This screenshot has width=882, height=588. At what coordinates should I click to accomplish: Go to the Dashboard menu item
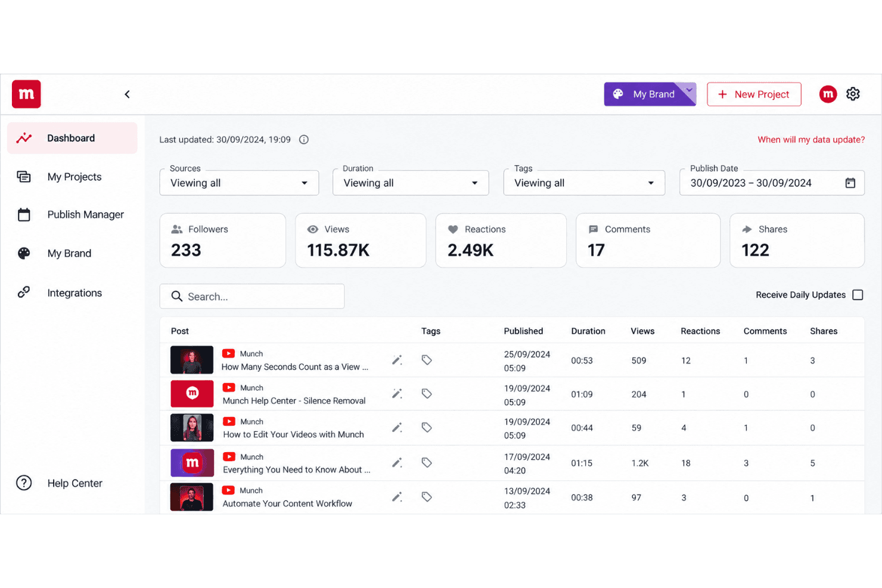(72, 138)
